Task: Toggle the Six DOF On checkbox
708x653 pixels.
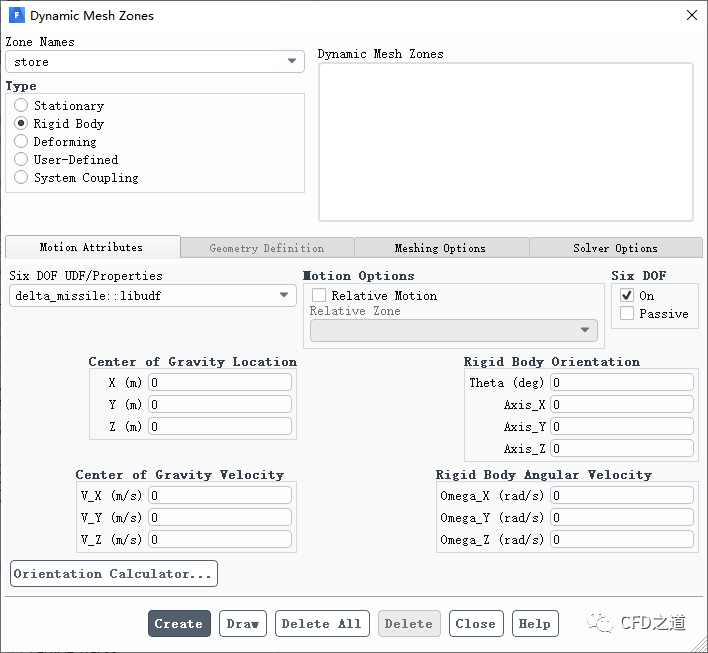Action: coord(627,296)
